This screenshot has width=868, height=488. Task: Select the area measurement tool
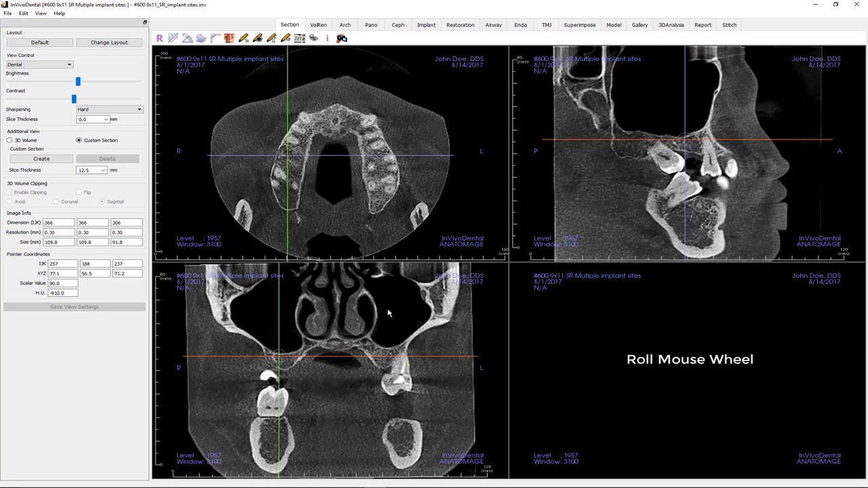pyautogui.click(x=201, y=39)
